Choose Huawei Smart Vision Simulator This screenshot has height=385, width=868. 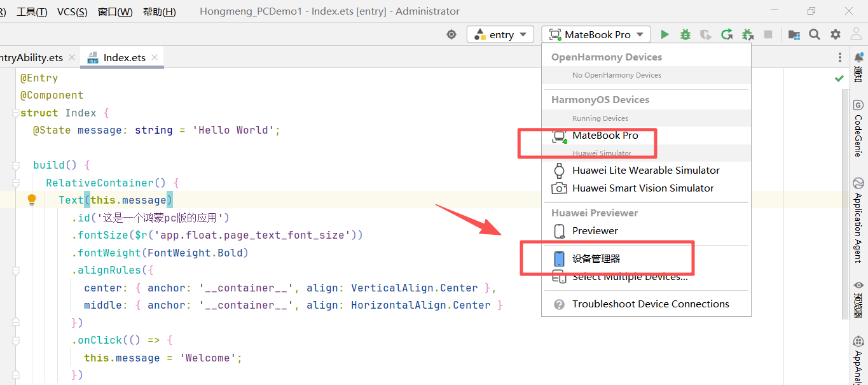(646, 188)
